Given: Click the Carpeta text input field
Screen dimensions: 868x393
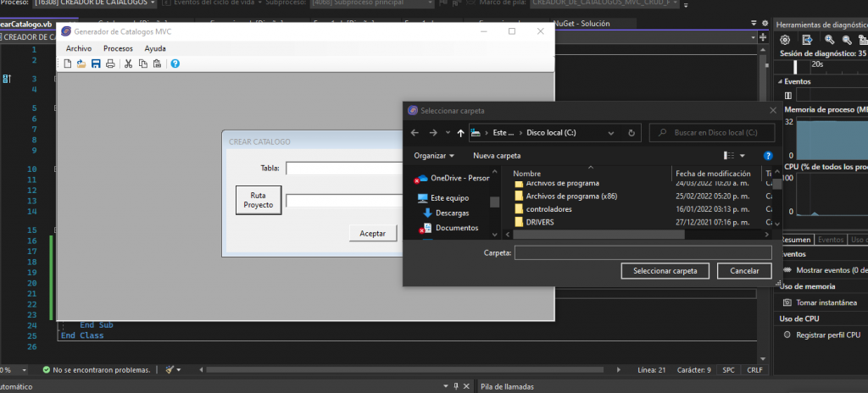Looking at the screenshot, I should pyautogui.click(x=643, y=252).
